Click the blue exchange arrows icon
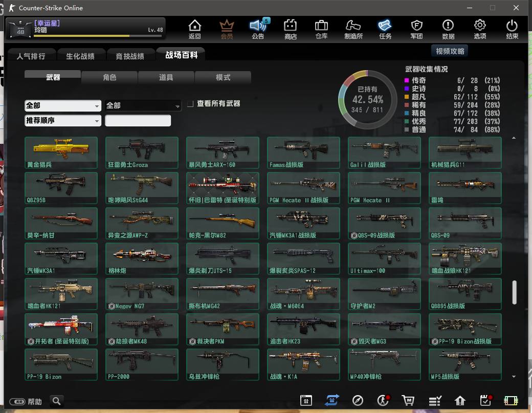Viewport: 532px width, 413px height. point(332,400)
